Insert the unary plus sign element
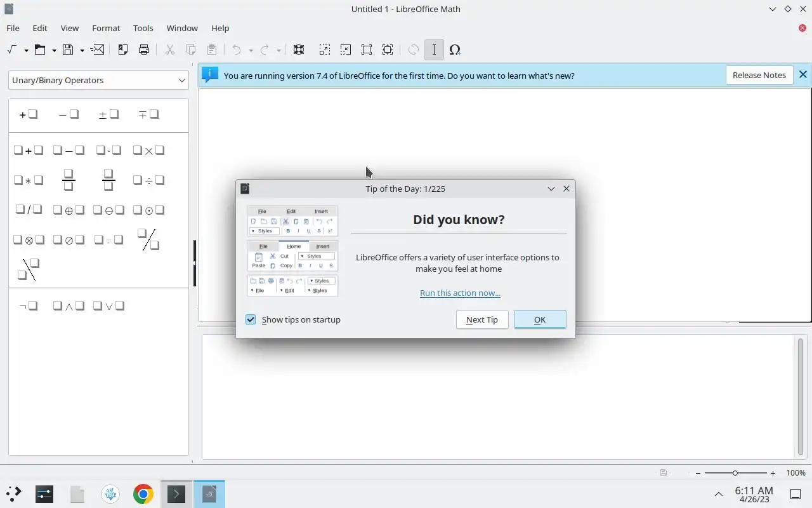Image resolution: width=812 pixels, height=508 pixels. [x=29, y=114]
